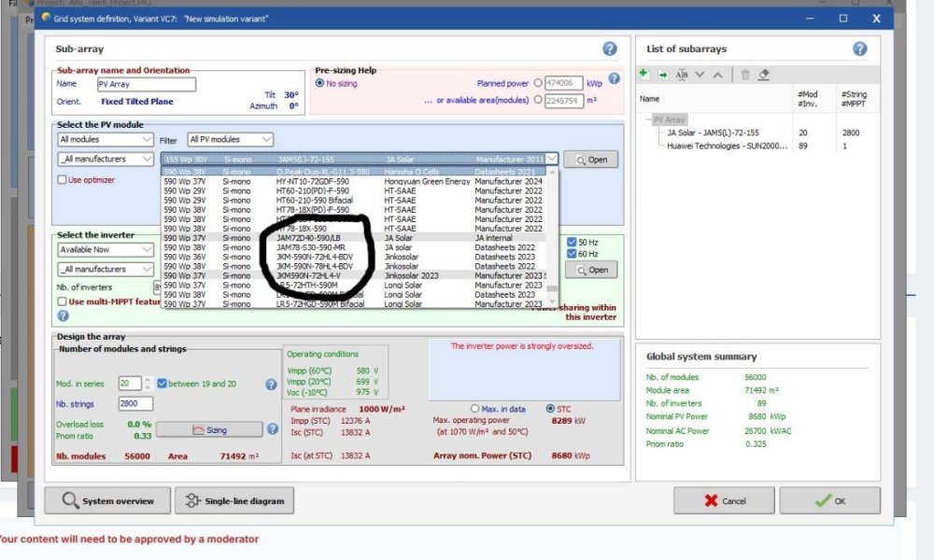Click the System overview button
The image size is (934, 560).
tap(107, 501)
